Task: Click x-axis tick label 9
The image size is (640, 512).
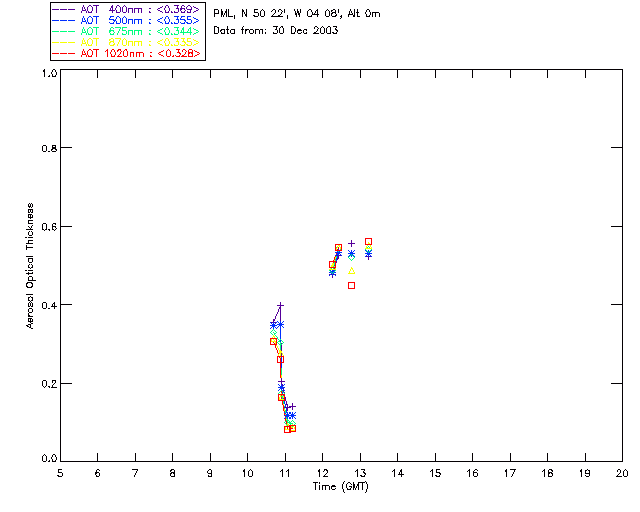Action: tap(210, 474)
